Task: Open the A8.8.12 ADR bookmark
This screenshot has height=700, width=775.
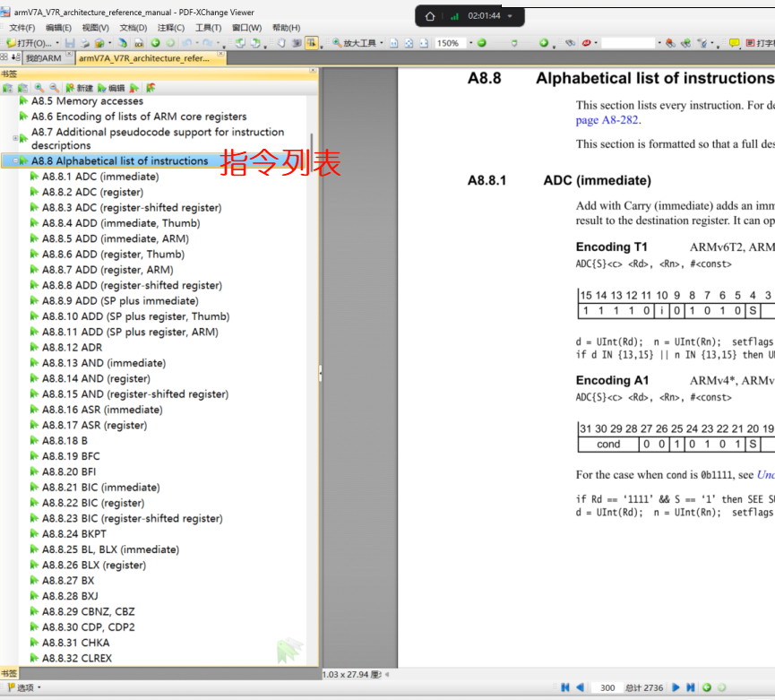Action: 72,348
